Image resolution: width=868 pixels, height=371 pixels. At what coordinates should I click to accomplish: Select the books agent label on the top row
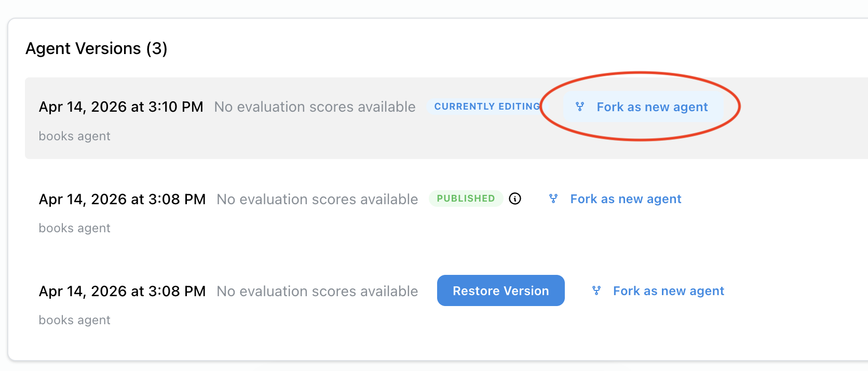(74, 136)
